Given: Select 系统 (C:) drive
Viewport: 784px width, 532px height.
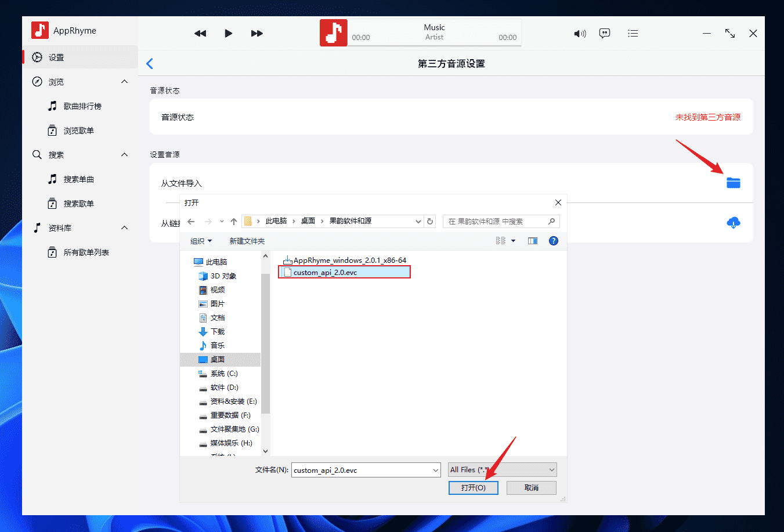Looking at the screenshot, I should tap(218, 374).
